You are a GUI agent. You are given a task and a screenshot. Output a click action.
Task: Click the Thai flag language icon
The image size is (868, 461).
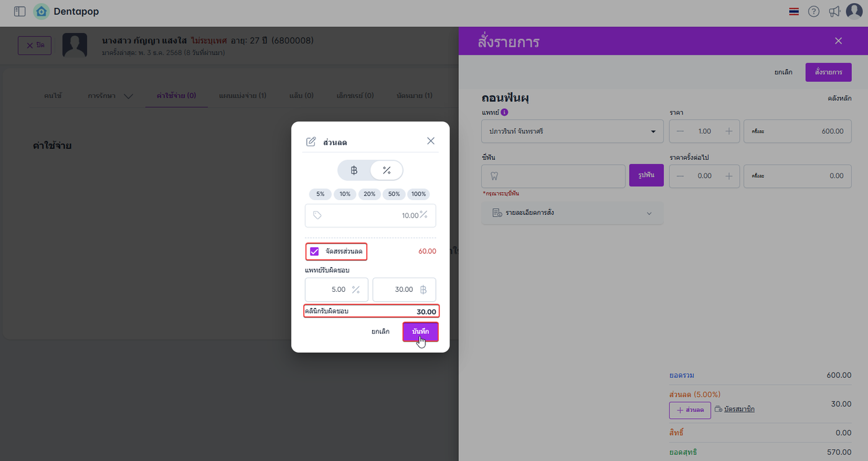click(x=794, y=11)
